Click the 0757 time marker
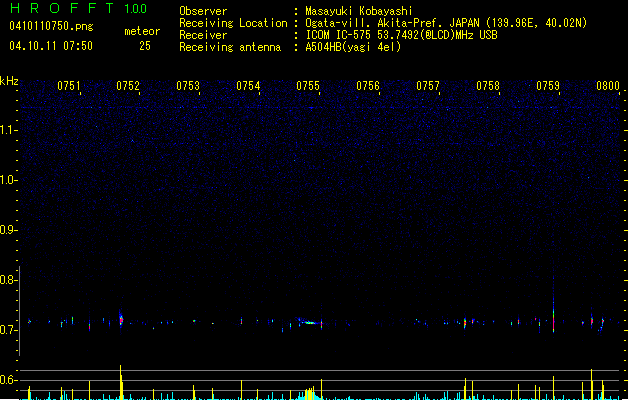This screenshot has height=400, width=629. [x=428, y=86]
